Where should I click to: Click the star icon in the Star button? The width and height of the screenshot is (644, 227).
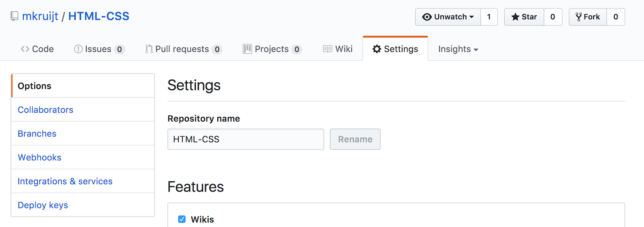(515, 17)
